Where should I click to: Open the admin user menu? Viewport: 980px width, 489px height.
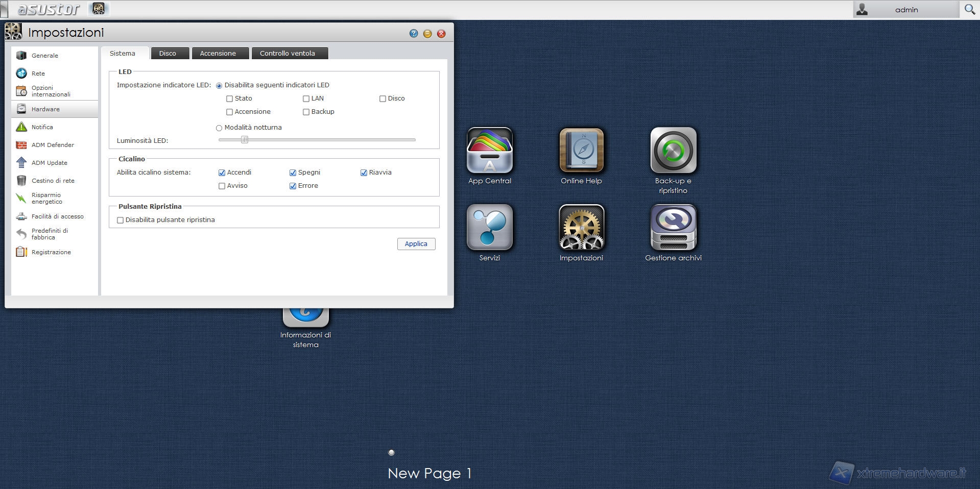(905, 10)
